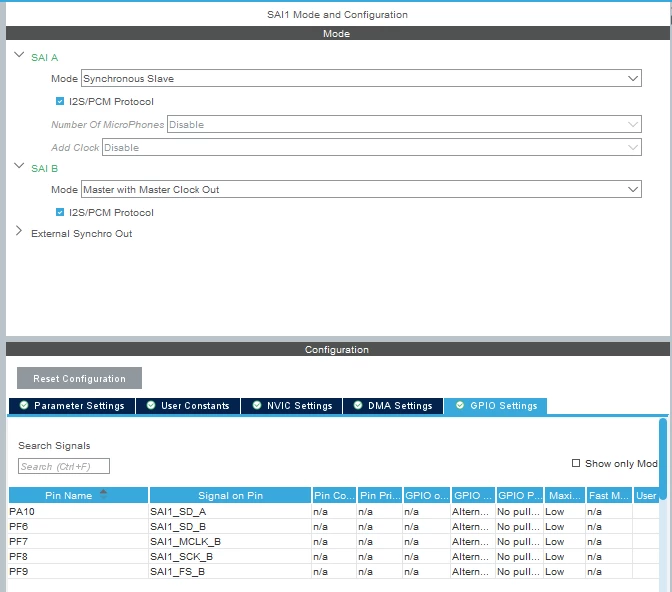Click the SAI1_SD_B signal cell

[230, 526]
